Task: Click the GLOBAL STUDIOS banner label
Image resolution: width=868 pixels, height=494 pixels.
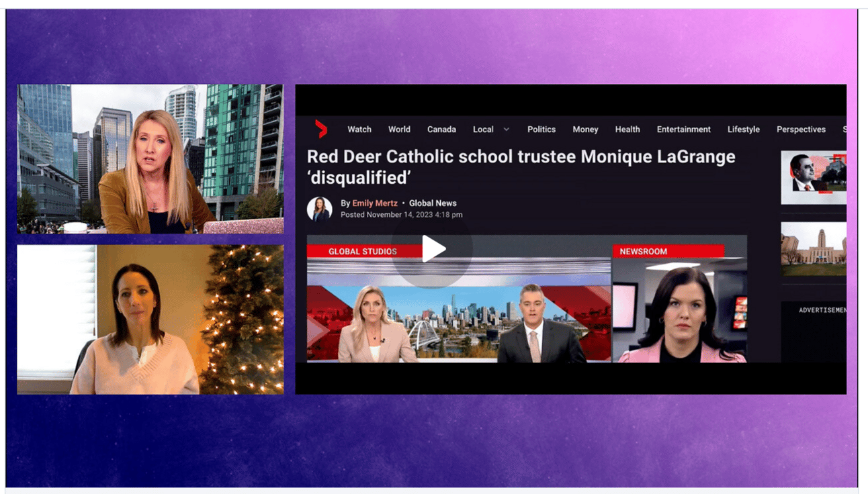Action: [x=363, y=252]
